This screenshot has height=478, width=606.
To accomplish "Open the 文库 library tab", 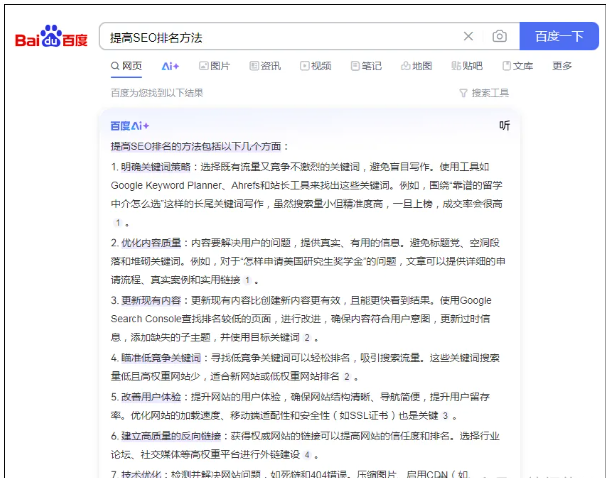I will [x=517, y=66].
